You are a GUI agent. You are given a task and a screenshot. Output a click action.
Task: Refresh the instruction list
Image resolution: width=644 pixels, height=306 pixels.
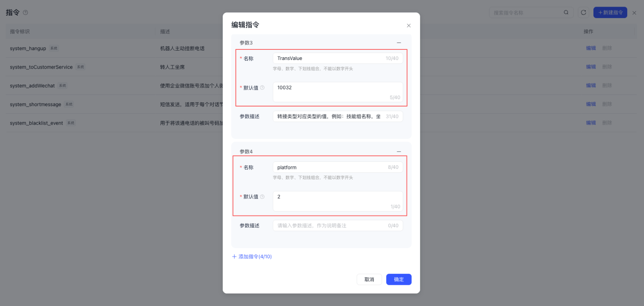tap(583, 13)
